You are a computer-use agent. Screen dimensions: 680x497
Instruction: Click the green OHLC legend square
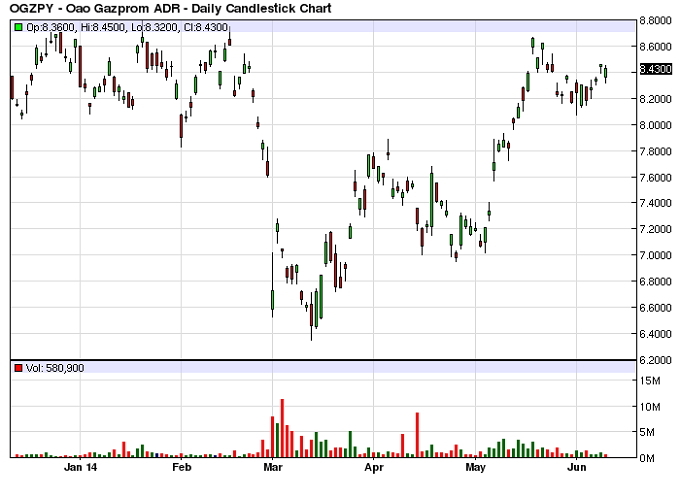tap(18, 27)
